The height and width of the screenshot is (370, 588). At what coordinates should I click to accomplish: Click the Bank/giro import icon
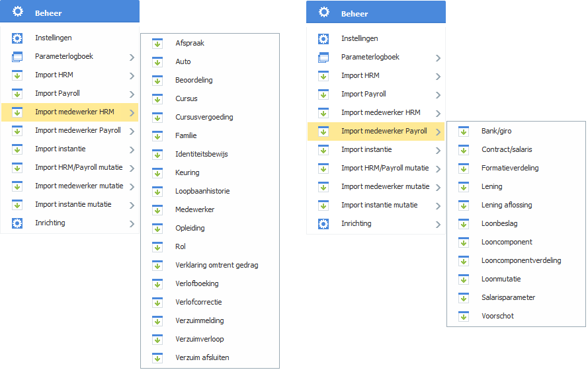[464, 131]
